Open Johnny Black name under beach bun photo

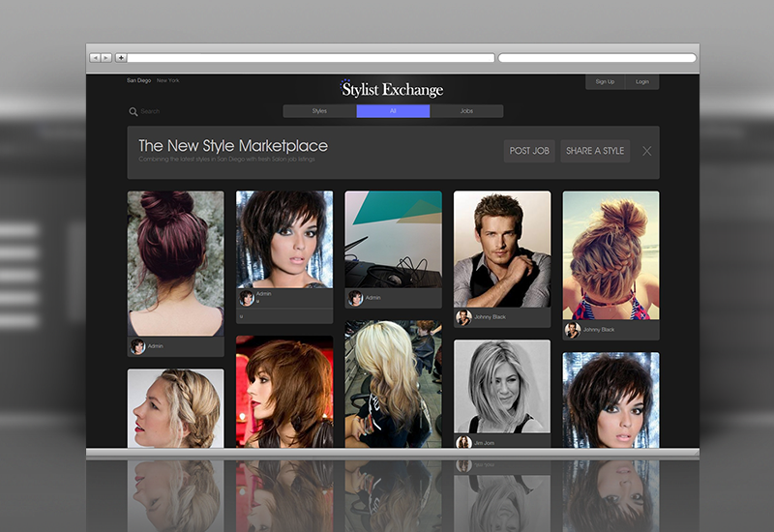tap(598, 330)
